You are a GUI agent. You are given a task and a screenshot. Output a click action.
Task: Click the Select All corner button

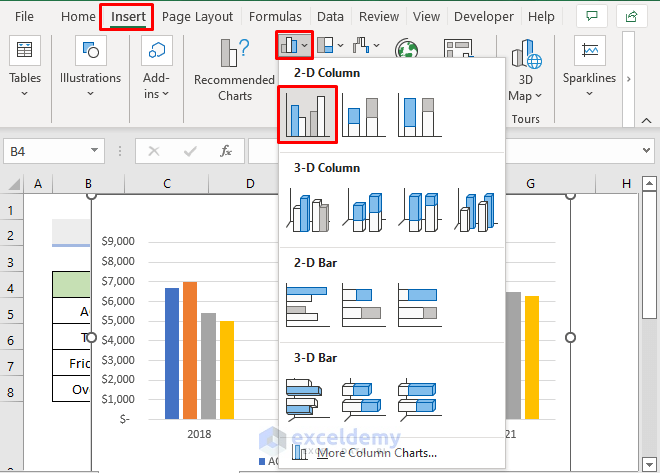12,184
